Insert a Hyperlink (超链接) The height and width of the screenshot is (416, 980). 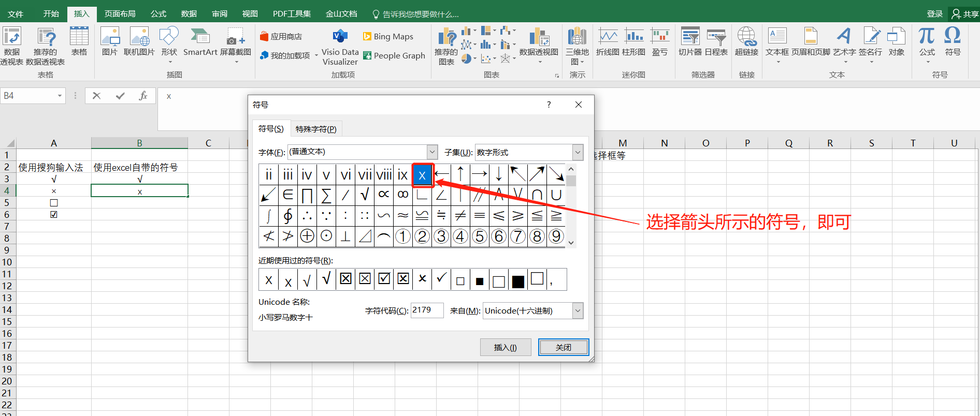(x=746, y=41)
